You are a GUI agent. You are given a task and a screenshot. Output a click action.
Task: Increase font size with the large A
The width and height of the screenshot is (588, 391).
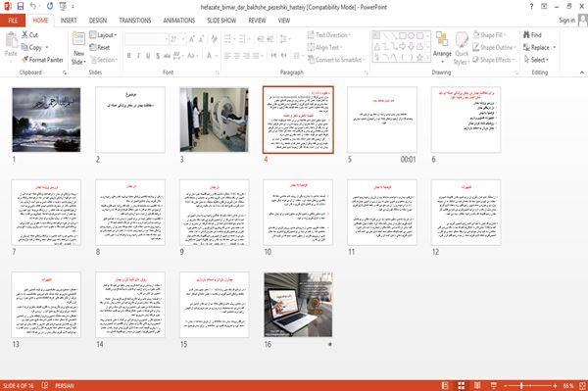[x=192, y=39]
